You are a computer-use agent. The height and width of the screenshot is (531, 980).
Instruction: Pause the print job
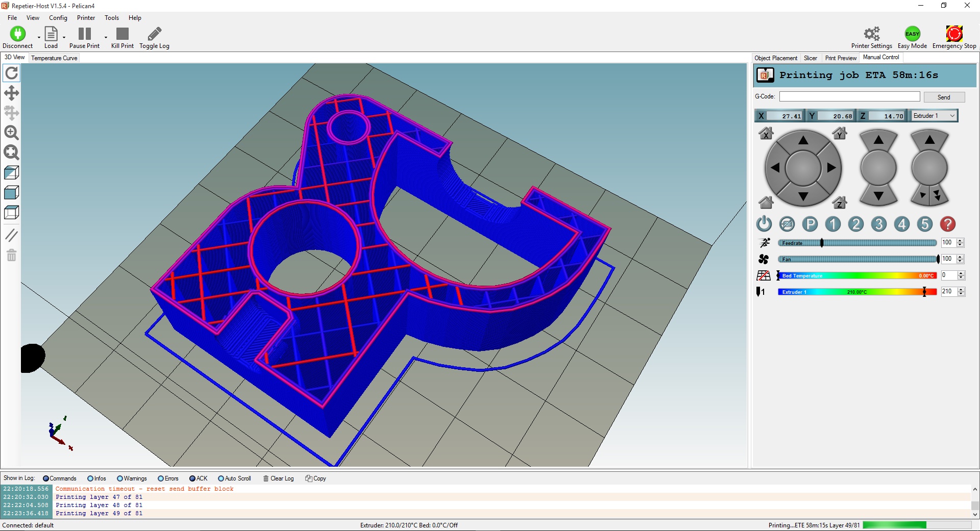click(84, 38)
